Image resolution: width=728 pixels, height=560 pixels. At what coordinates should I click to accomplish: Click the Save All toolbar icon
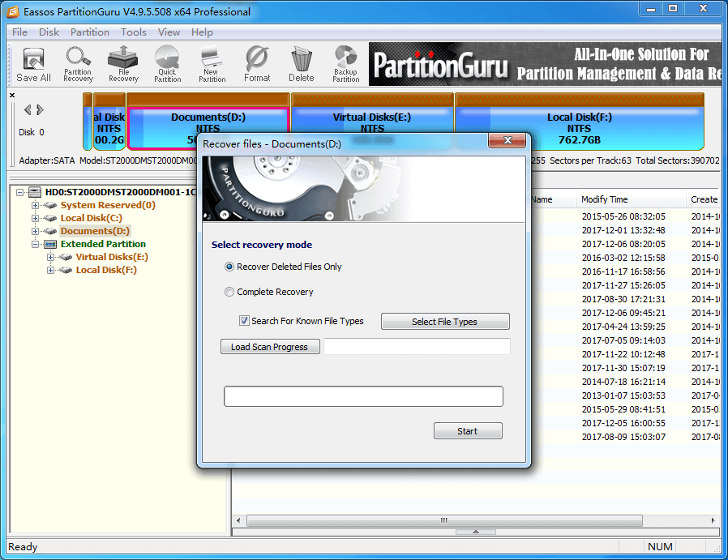33,64
